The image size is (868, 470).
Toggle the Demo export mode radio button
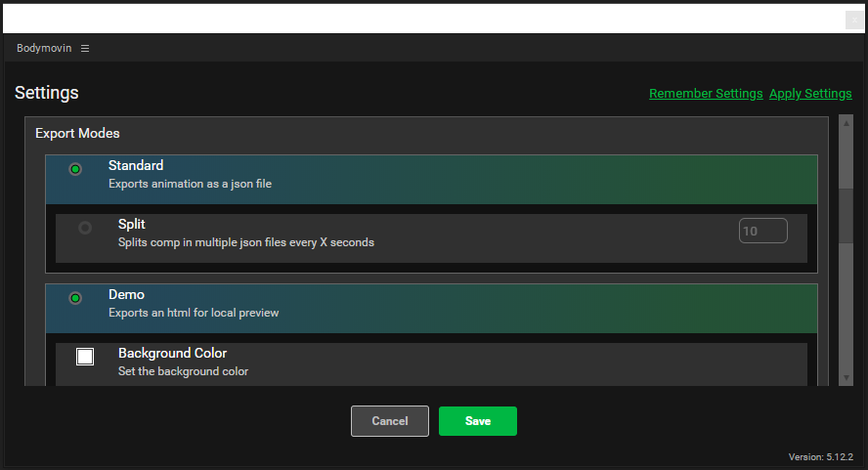click(75, 298)
